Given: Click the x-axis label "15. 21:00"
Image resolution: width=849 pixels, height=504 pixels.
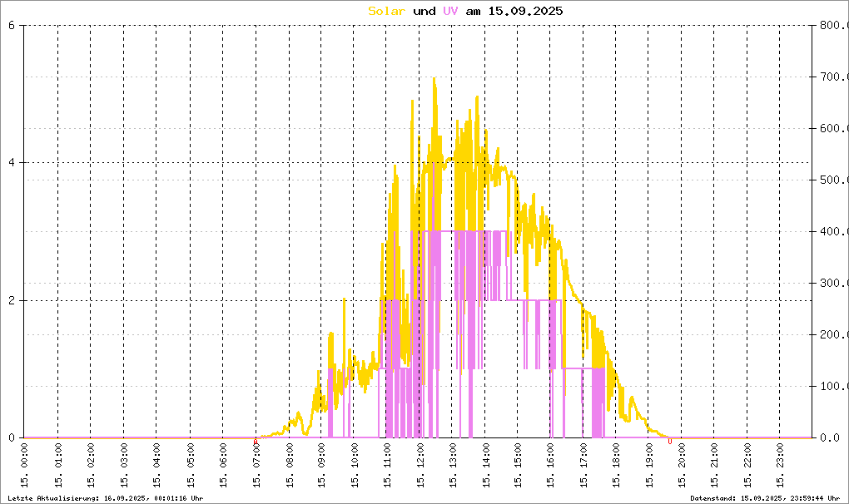Looking at the screenshot, I should pos(714,466).
